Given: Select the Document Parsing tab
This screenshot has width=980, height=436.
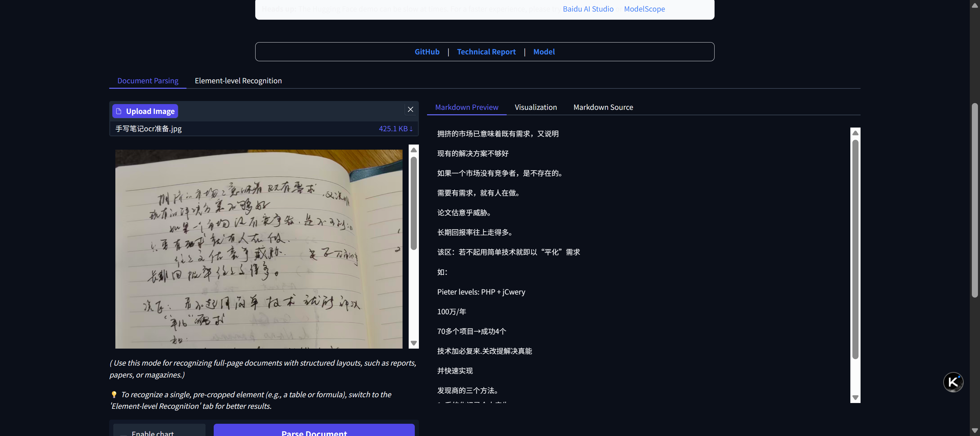Looking at the screenshot, I should [148, 81].
